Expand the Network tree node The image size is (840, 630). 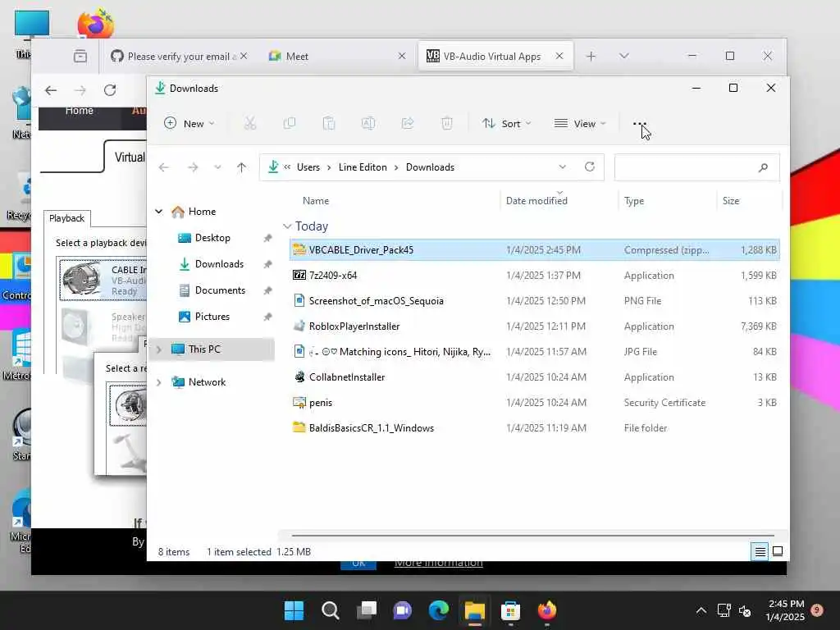158,382
